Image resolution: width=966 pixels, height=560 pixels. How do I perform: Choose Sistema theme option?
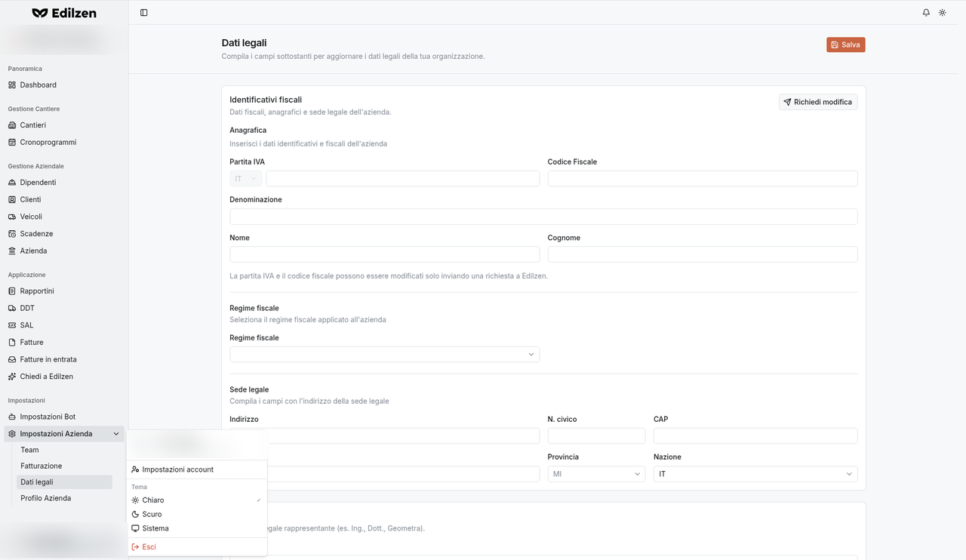coord(197,529)
